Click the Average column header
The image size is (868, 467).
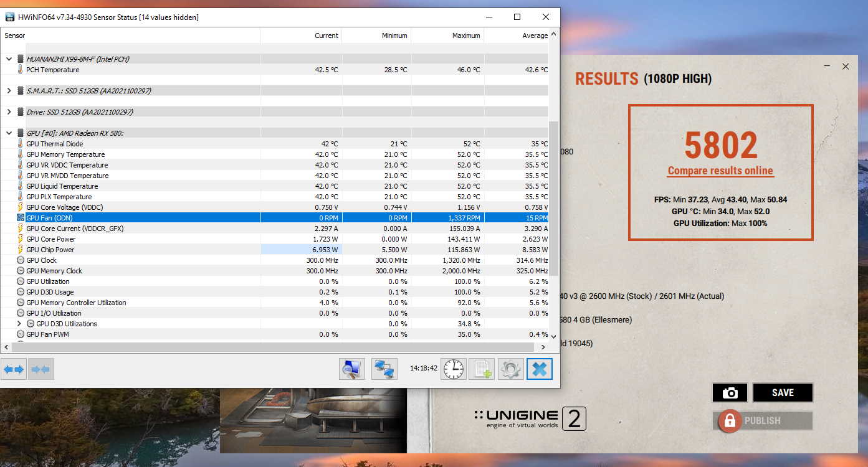pyautogui.click(x=517, y=35)
